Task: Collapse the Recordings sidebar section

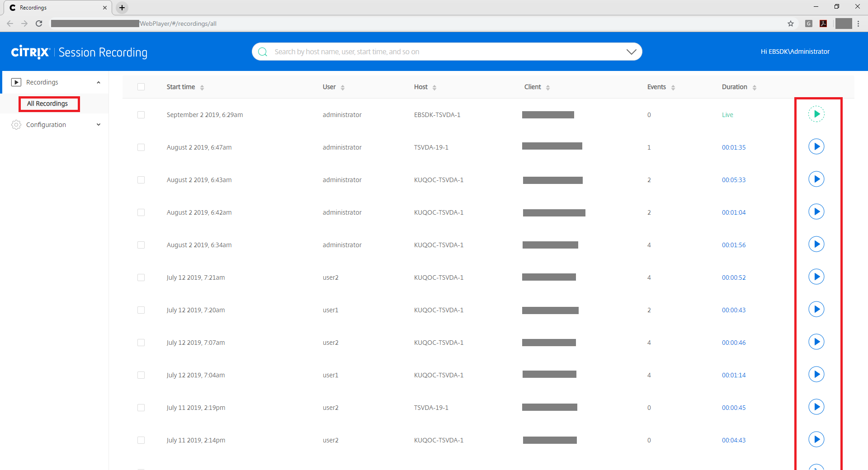Action: (x=99, y=82)
